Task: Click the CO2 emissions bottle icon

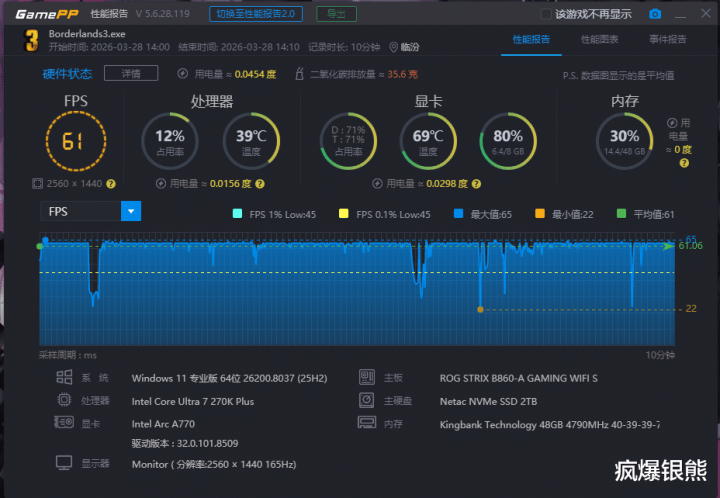Action: [x=299, y=74]
